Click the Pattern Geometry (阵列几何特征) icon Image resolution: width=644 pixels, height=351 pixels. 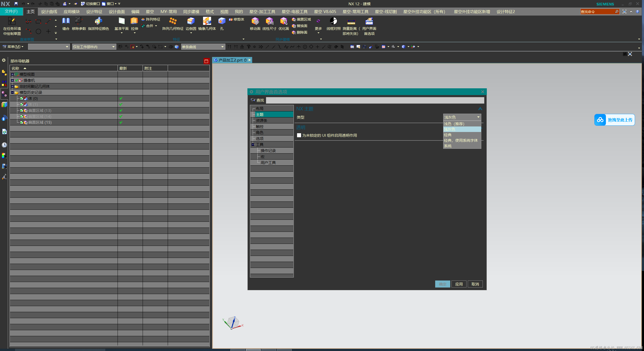point(173,21)
